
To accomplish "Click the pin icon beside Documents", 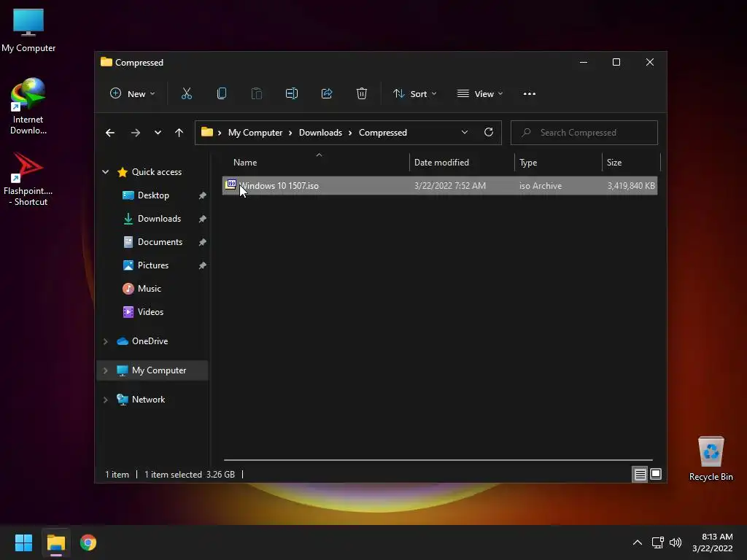I will click(203, 242).
